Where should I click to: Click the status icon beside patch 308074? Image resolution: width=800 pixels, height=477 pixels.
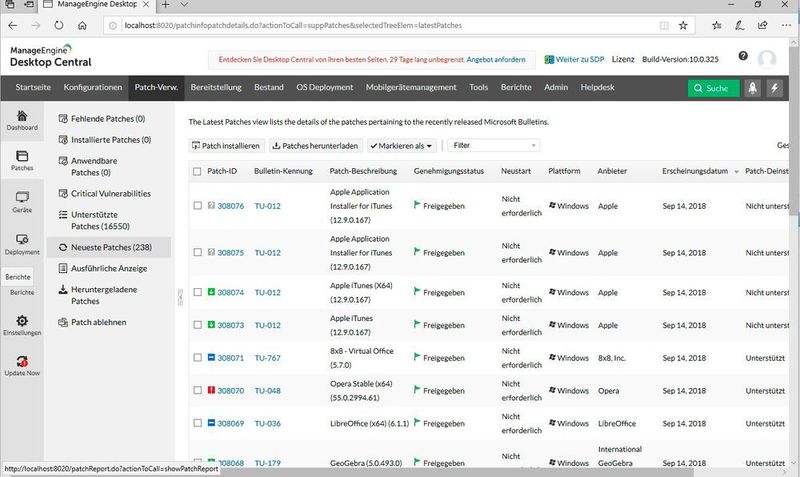(211, 292)
